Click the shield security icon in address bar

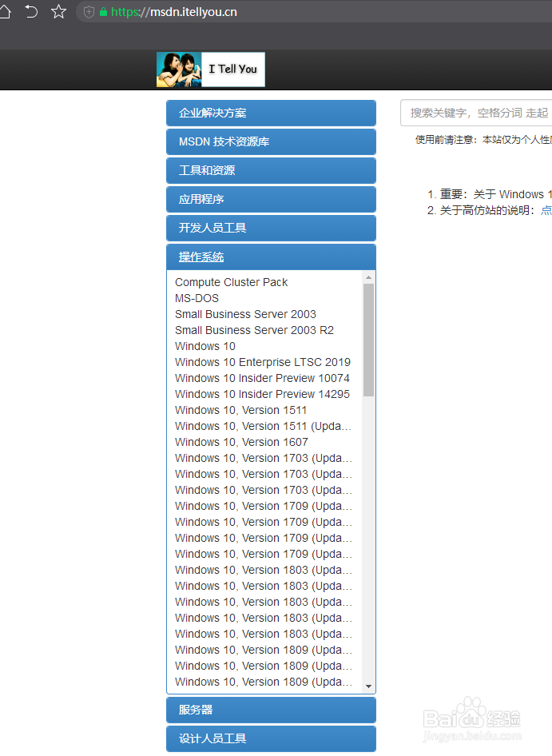(89, 12)
